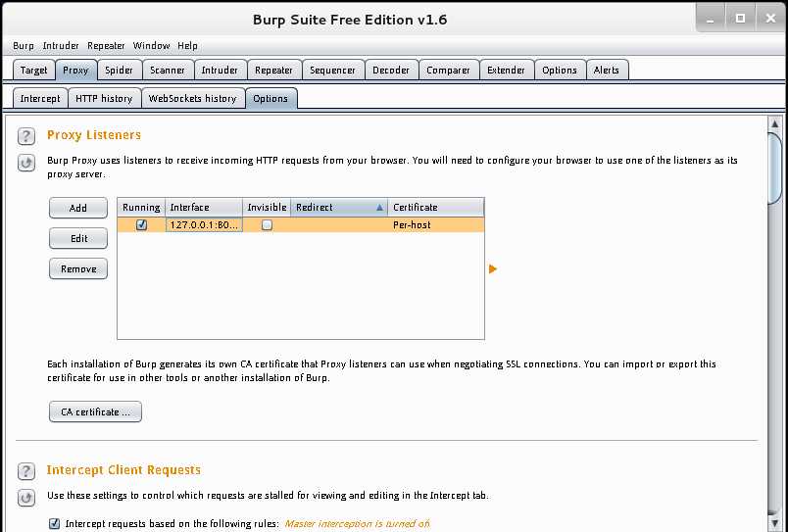Select the 127.0.0.1:80... interface cell
This screenshot has height=532, width=788.
[x=204, y=225]
